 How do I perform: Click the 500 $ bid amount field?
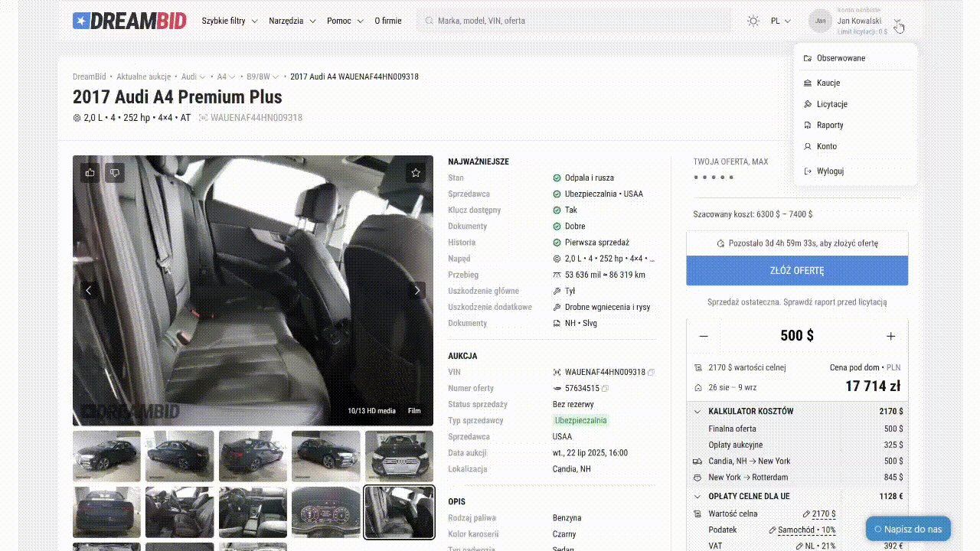click(797, 336)
